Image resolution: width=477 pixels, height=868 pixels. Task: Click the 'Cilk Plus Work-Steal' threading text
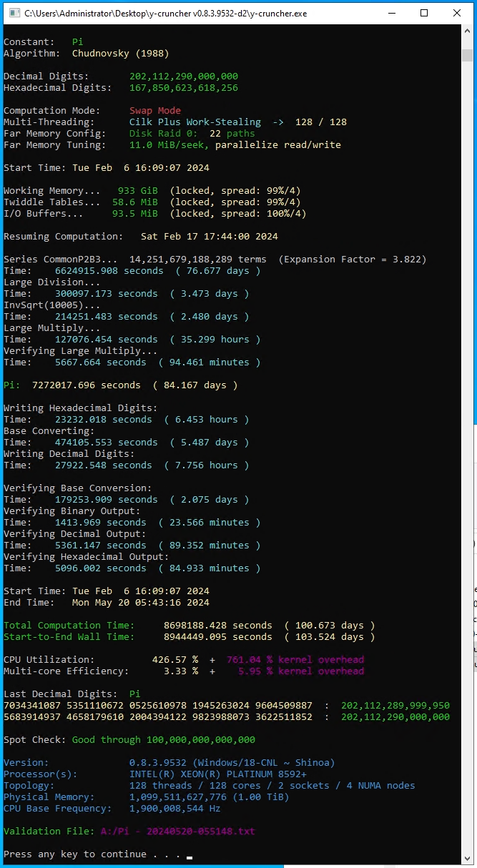click(x=195, y=122)
